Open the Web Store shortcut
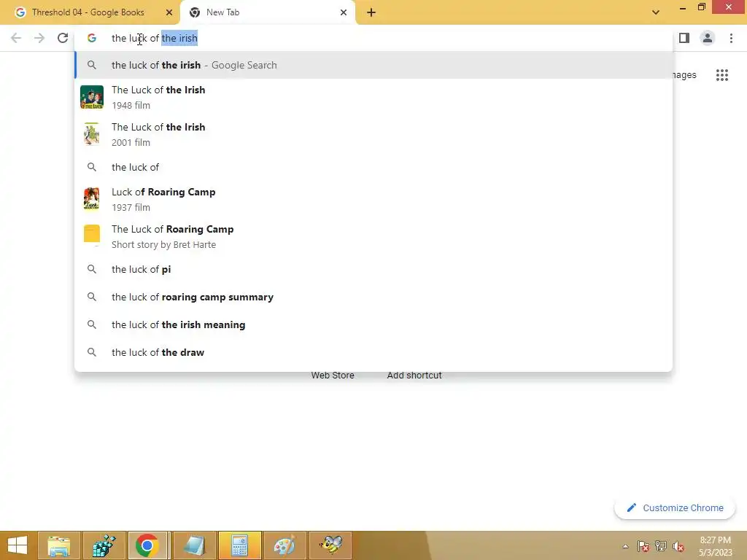Screen dimensions: 747x560 tap(333, 376)
